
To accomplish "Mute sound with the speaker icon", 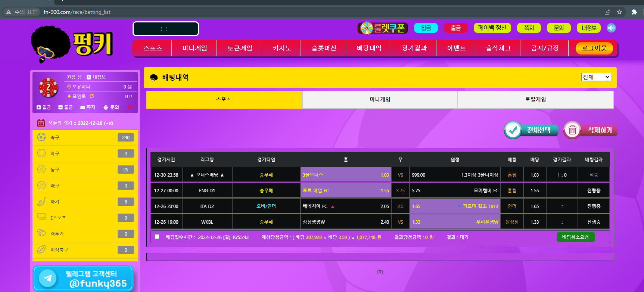I will tap(611, 28).
